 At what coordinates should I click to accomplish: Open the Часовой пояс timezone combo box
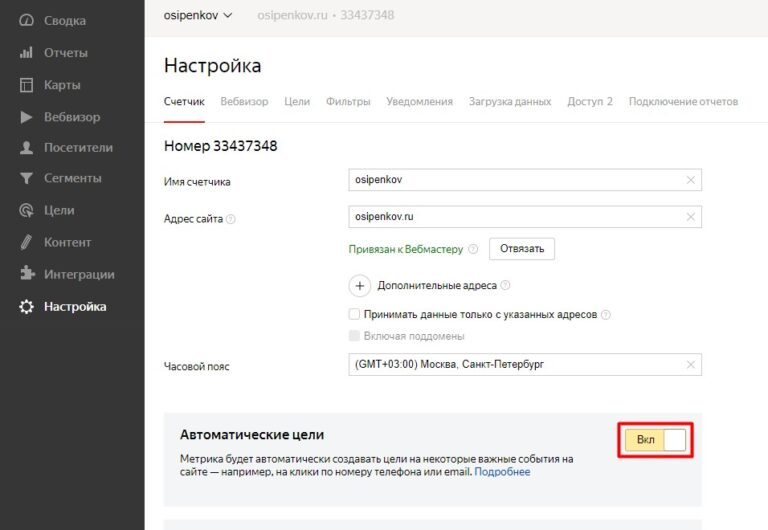click(x=525, y=364)
